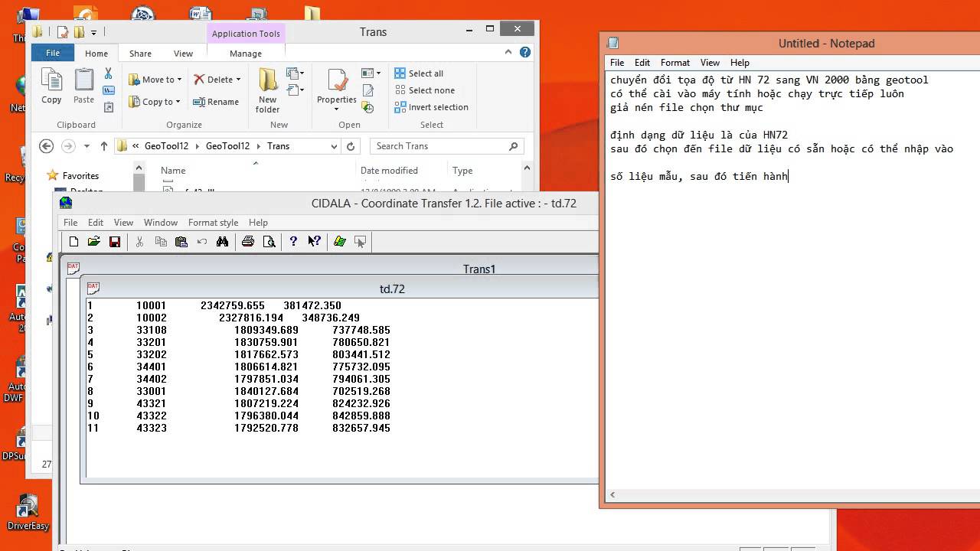Expand Explorer address bar history dropdown
This screenshot has width=980, height=551.
pos(334,146)
